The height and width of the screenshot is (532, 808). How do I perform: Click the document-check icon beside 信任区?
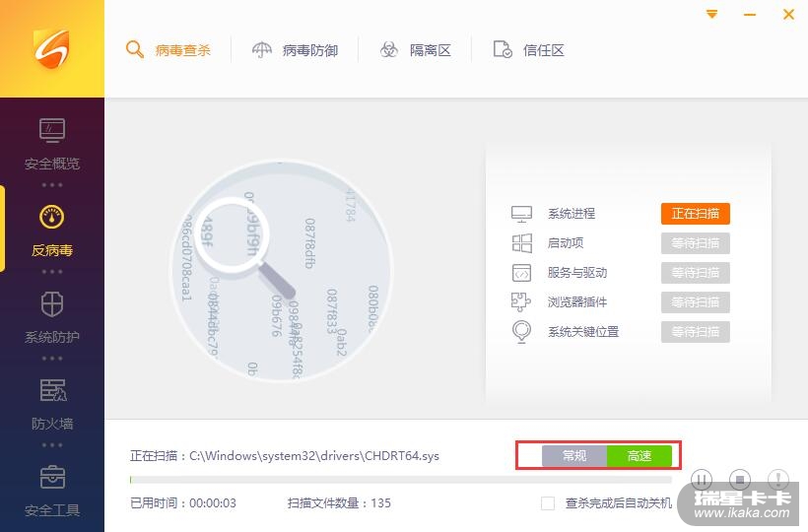coord(503,49)
